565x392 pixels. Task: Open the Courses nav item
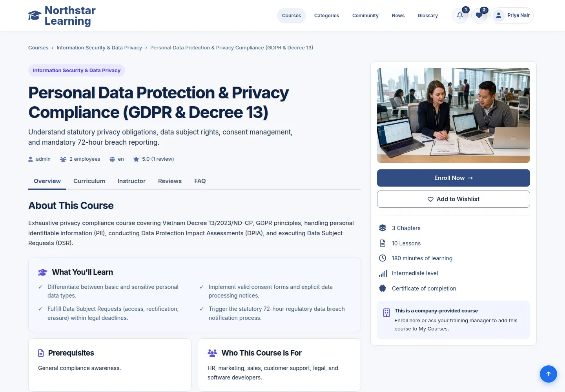[x=292, y=16]
